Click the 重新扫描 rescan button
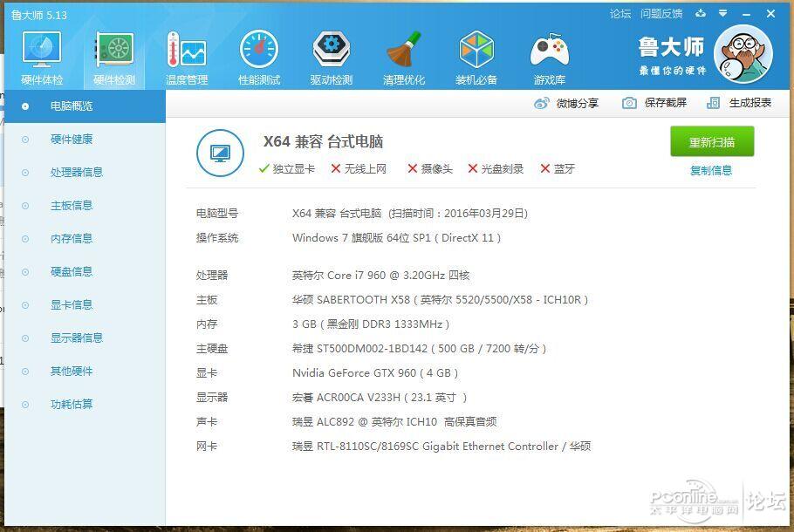The height and width of the screenshot is (532, 794). point(712,142)
